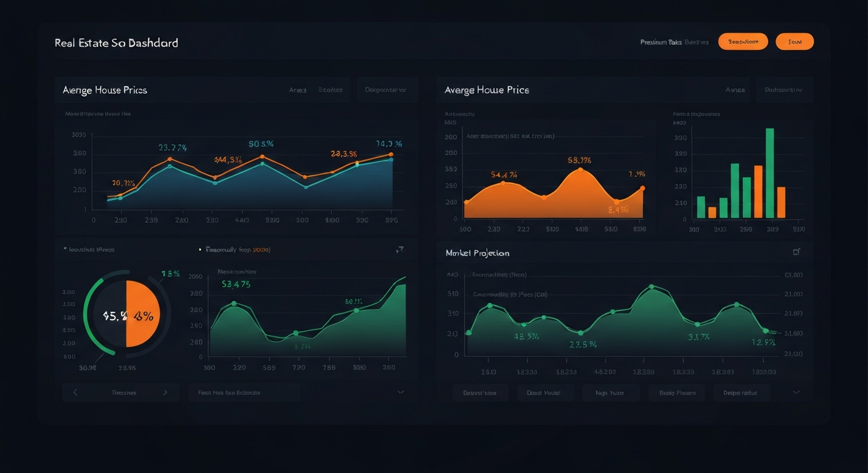Click the right chevron beside Theaines
The width and height of the screenshot is (868, 473).
(x=165, y=392)
